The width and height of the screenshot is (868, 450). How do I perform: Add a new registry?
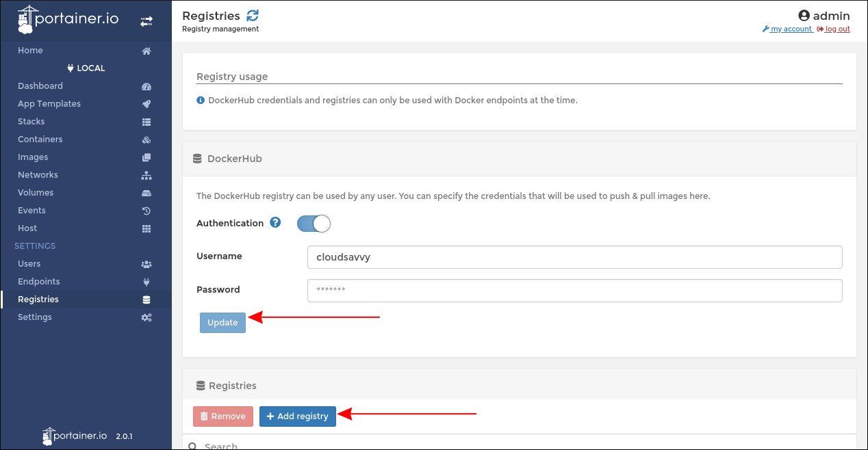coord(298,416)
